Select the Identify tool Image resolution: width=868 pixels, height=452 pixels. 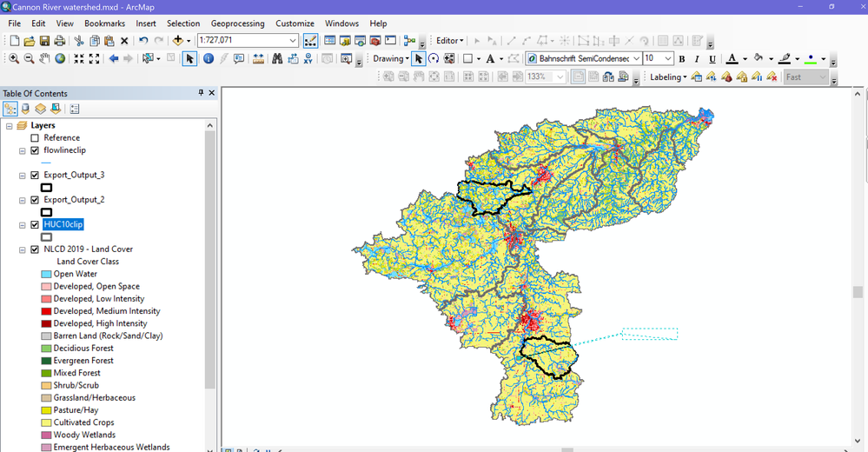(209, 59)
